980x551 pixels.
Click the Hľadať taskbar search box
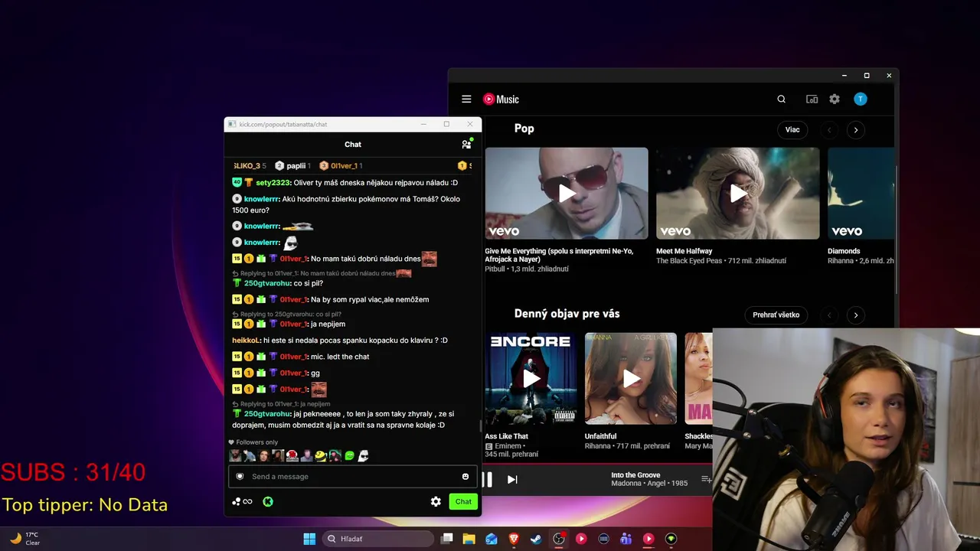click(378, 539)
